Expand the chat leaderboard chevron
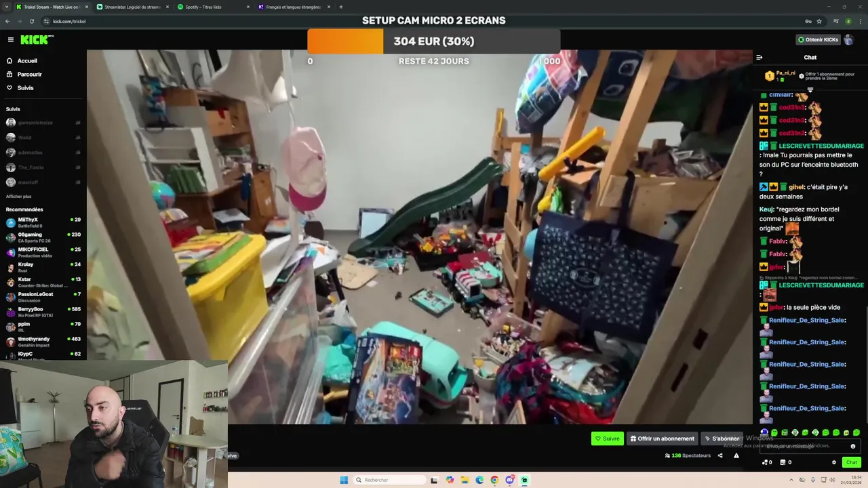 pyautogui.click(x=810, y=89)
